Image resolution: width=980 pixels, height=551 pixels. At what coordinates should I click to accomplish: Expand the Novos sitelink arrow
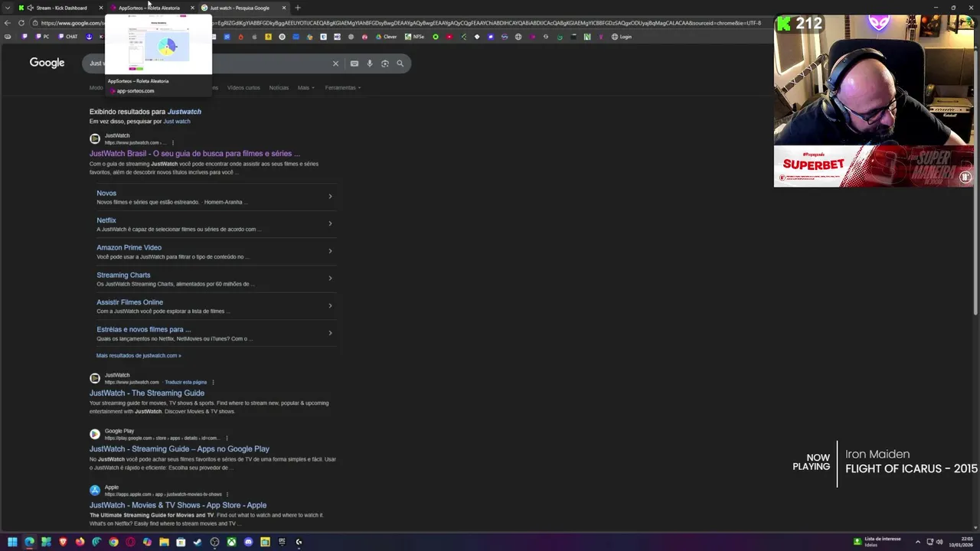pos(330,197)
